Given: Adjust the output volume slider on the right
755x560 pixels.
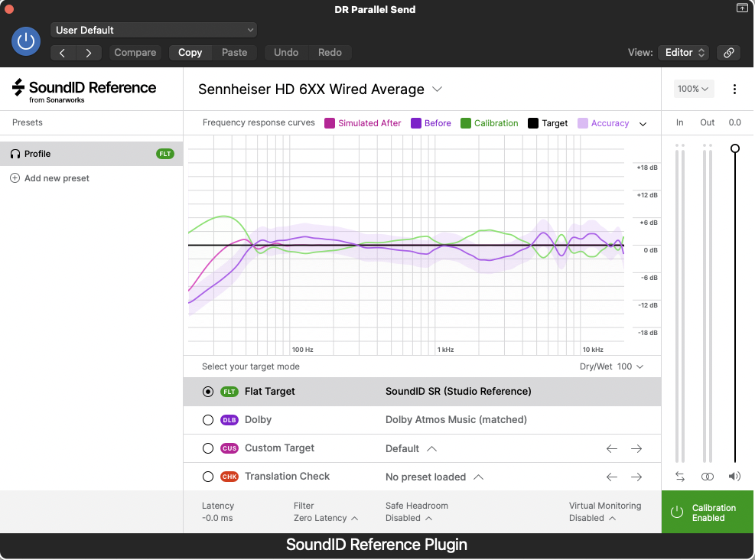Looking at the screenshot, I should point(734,148).
